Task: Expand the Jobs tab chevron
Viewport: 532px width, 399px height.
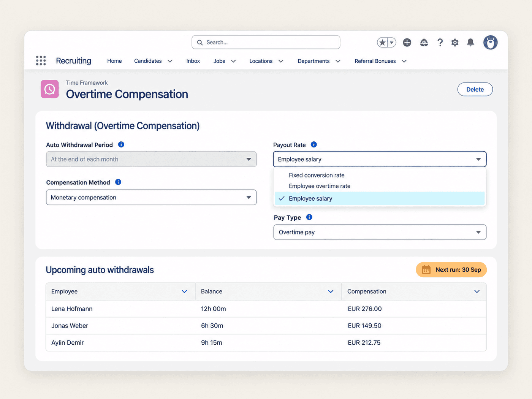Action: 233,61
